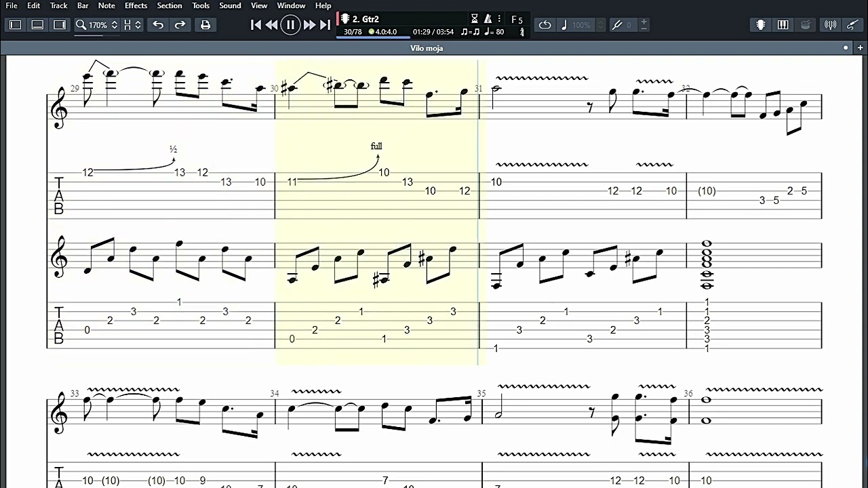Open the score layout view dropdown

(x=132, y=25)
